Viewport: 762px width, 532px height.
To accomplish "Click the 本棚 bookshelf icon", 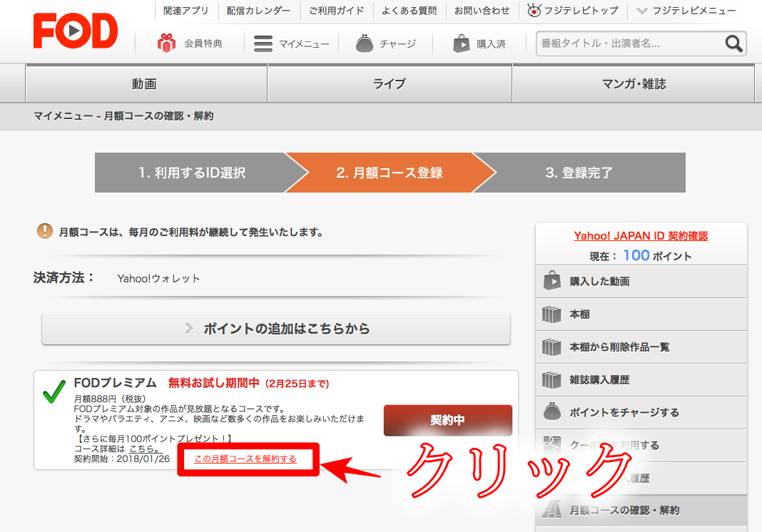I will [552, 314].
